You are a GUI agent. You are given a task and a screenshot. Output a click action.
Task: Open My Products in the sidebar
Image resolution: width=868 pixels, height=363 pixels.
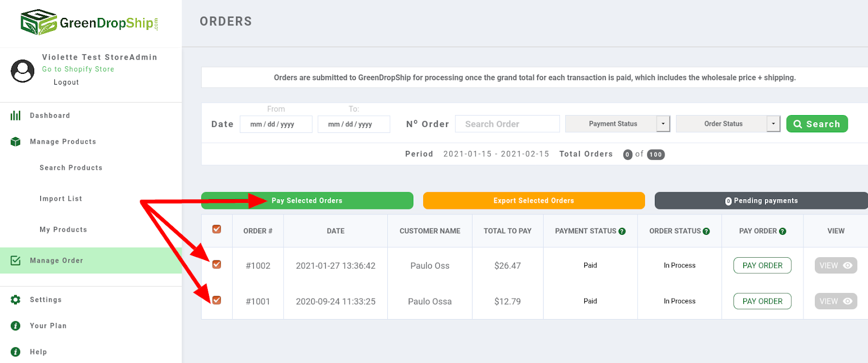(63, 230)
